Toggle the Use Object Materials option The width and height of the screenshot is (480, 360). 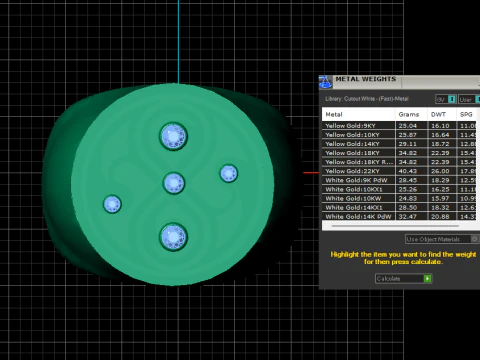pos(442,239)
